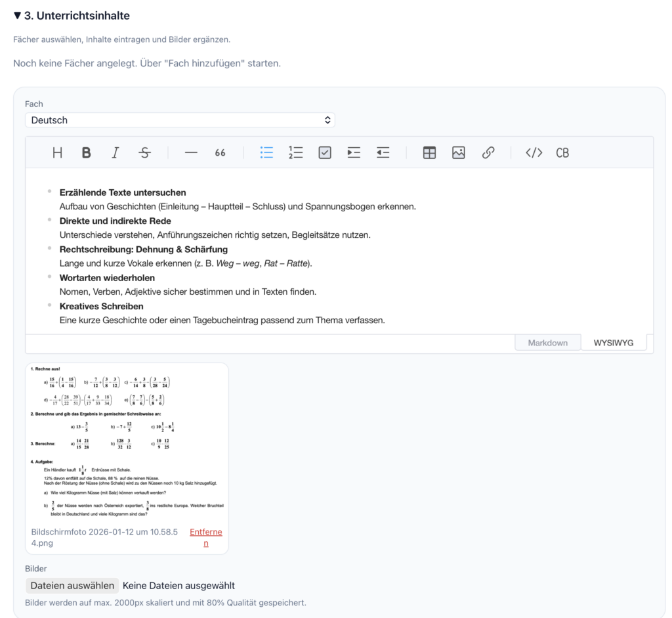
Task: Click Entfernen to remove uploaded image
Action: (205, 537)
